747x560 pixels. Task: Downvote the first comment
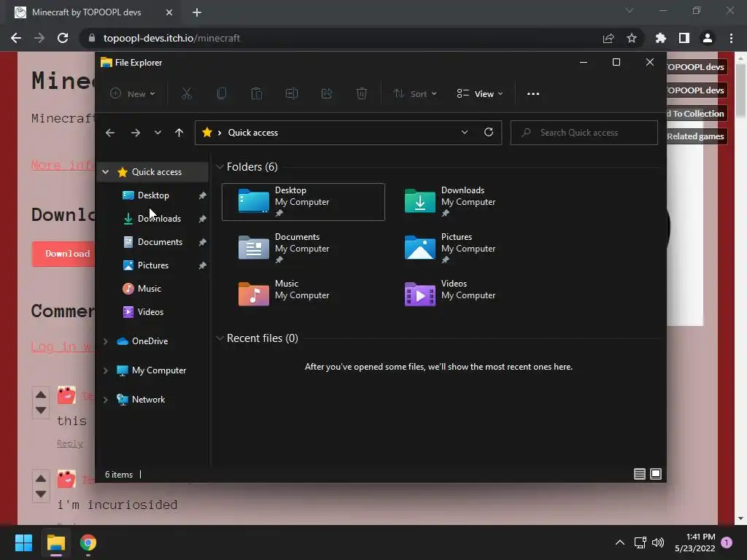click(x=41, y=410)
